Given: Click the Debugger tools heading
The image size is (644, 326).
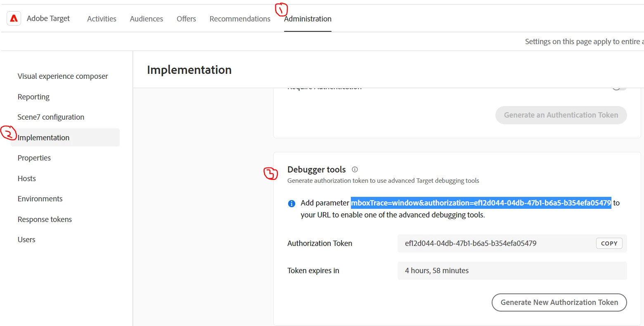Looking at the screenshot, I should [x=317, y=170].
